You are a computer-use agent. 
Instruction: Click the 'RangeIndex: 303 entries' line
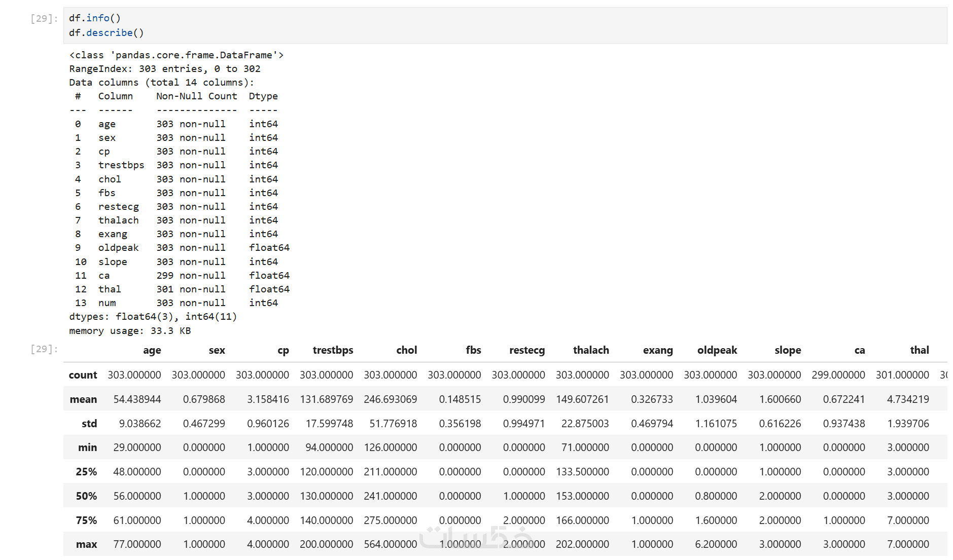tap(165, 69)
